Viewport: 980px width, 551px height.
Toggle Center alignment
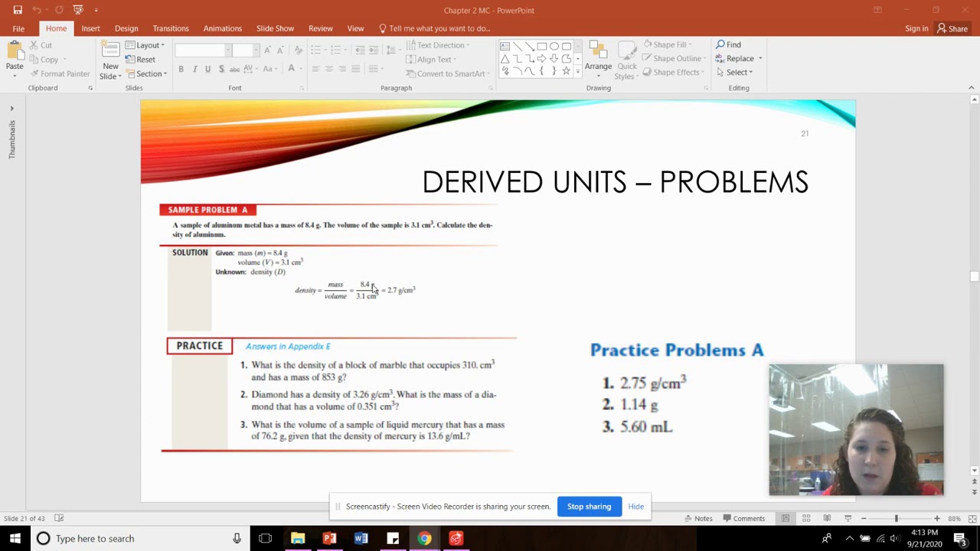tap(329, 69)
